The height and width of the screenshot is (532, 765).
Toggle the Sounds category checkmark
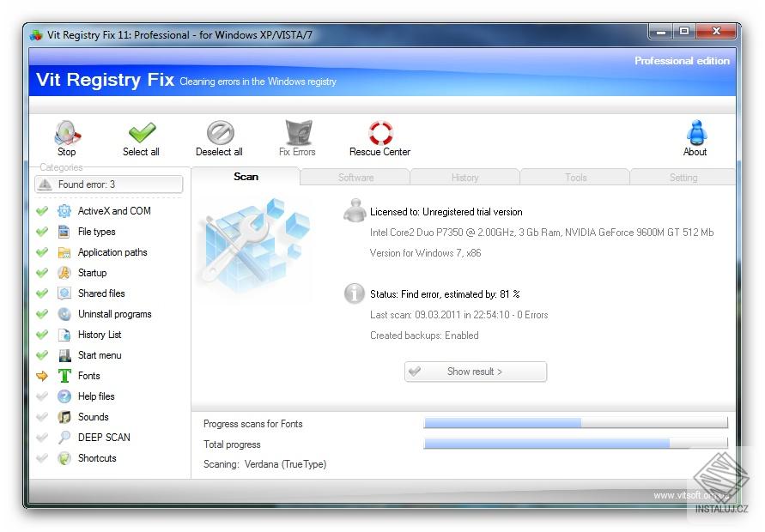pyautogui.click(x=42, y=417)
